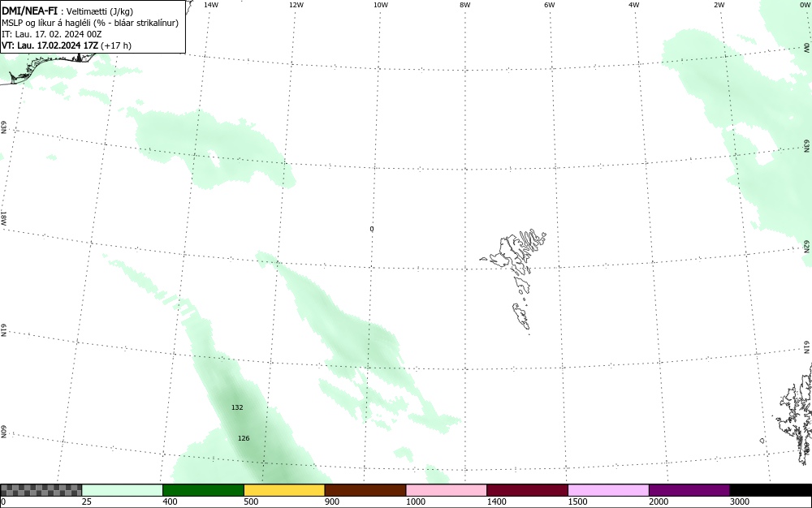Click the 4W longitude label

point(634,5)
